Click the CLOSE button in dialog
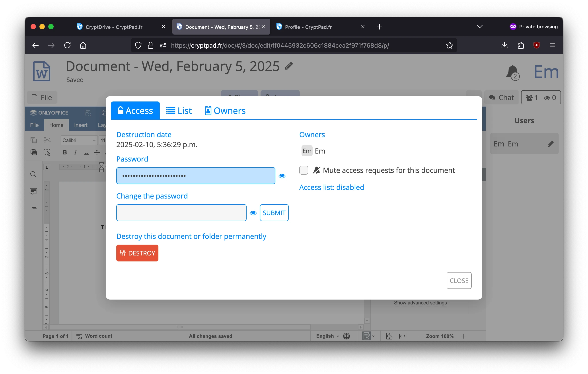 pyautogui.click(x=459, y=280)
